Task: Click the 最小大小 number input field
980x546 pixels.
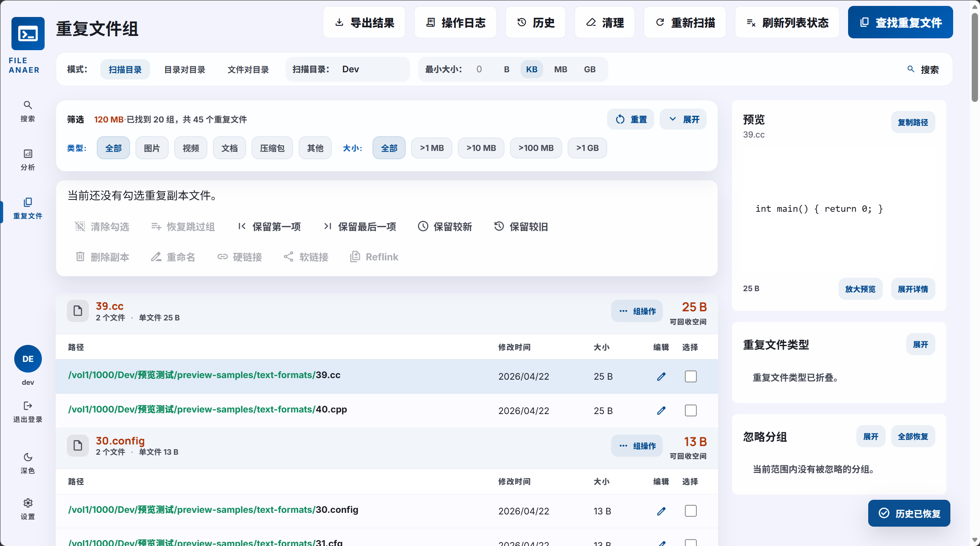Action: [x=479, y=70]
